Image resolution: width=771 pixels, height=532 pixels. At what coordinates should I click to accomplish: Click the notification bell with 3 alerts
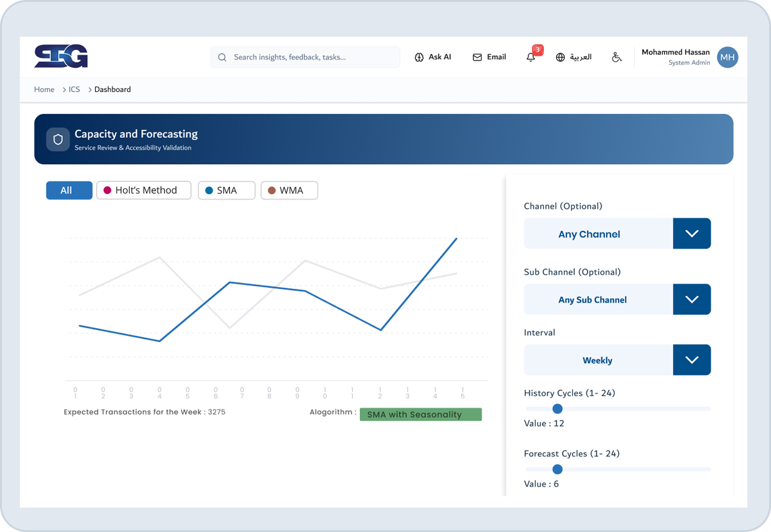point(531,57)
